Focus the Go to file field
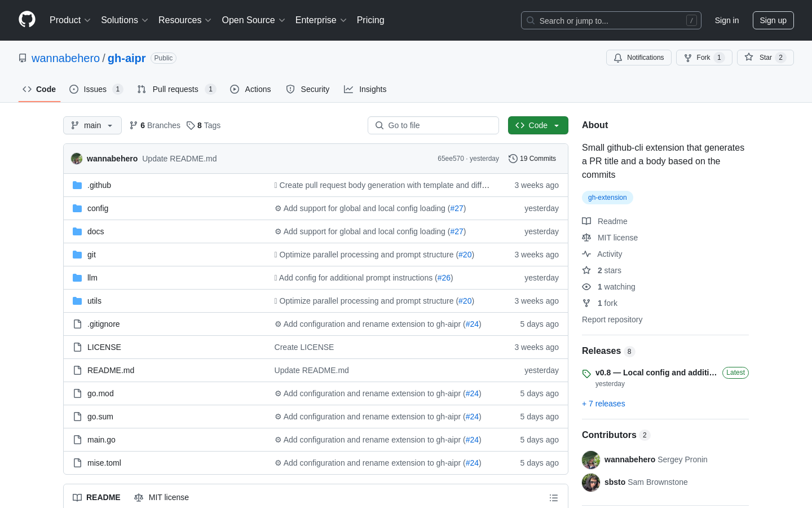 coord(433,125)
